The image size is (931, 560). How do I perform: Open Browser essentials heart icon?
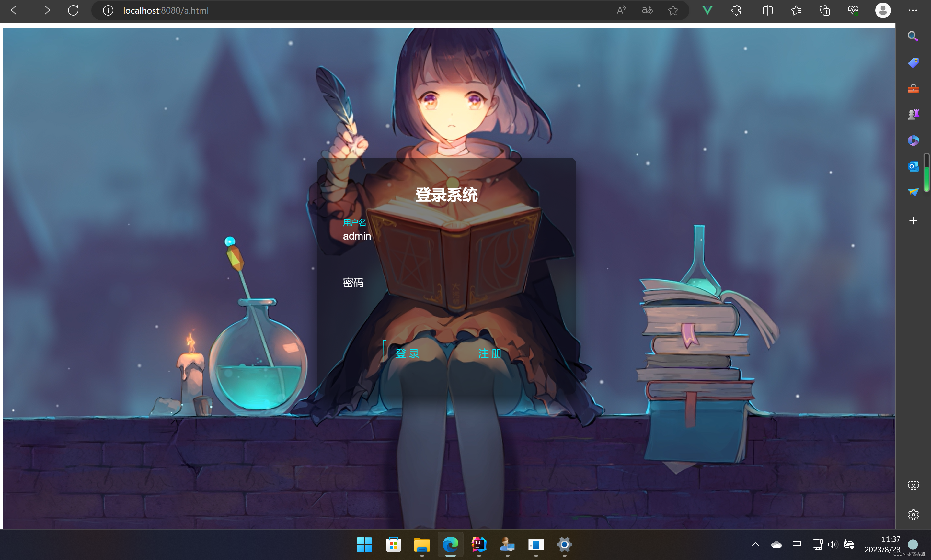[853, 10]
